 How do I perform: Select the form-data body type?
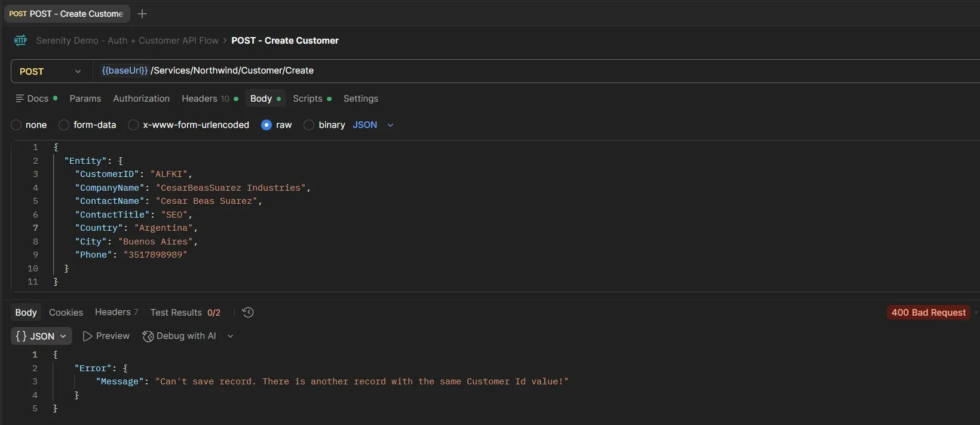click(64, 125)
